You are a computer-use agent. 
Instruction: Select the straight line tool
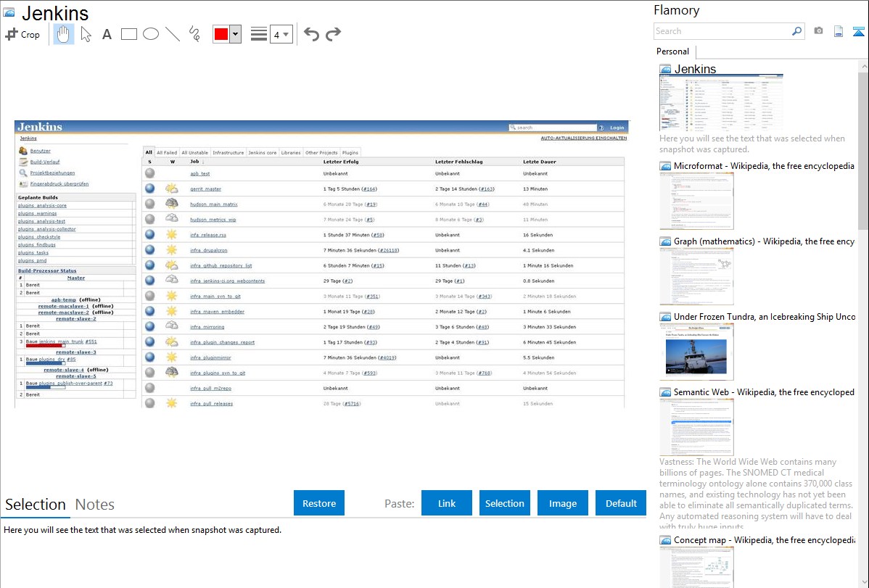(173, 34)
